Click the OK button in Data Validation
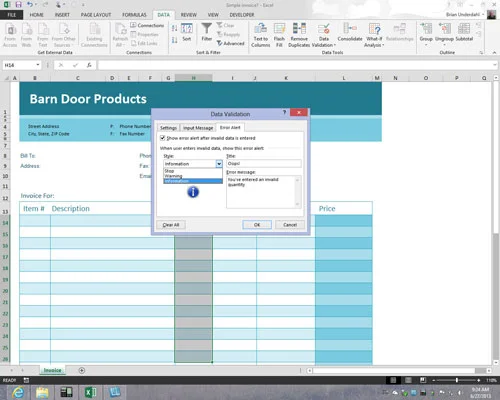This screenshot has height=400, width=500. [x=257, y=225]
